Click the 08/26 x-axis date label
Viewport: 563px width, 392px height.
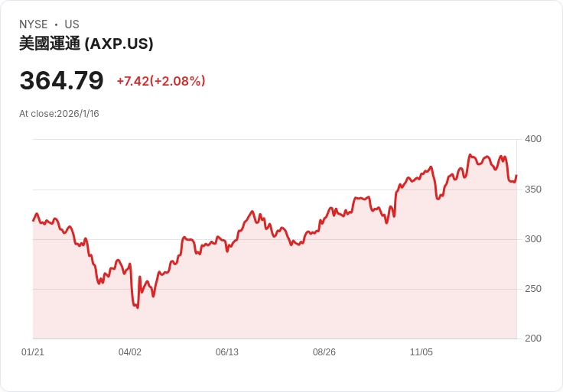324,352
